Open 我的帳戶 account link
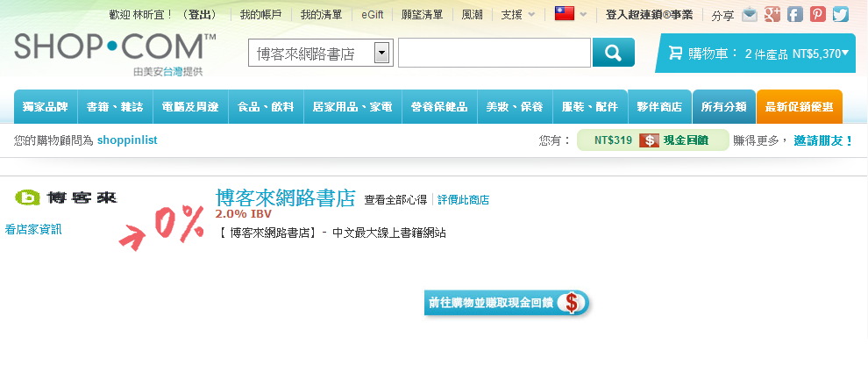This screenshot has width=868, height=380. (x=260, y=15)
